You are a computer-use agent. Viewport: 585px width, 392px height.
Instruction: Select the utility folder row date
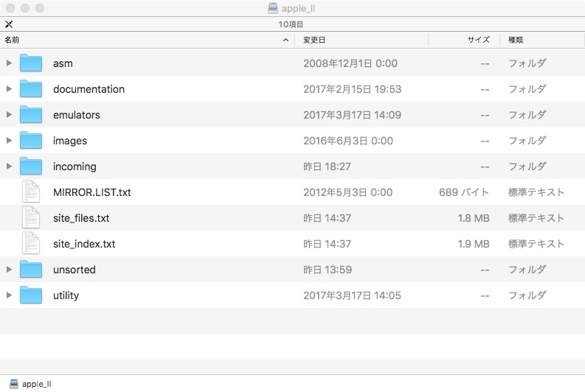coord(352,295)
